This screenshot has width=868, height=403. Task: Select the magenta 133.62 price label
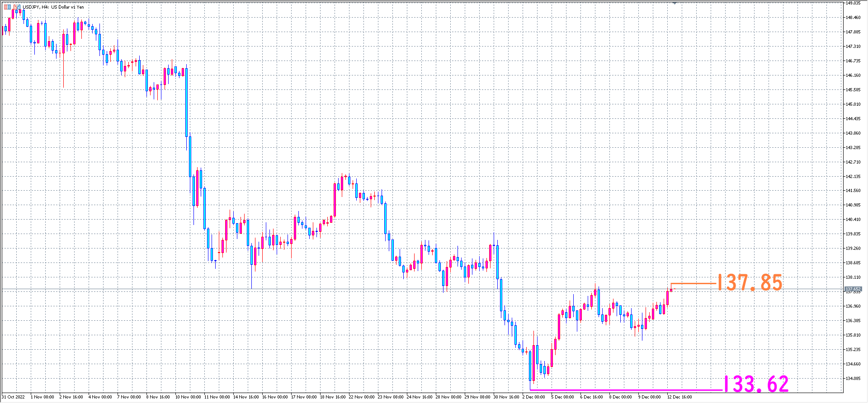756,384
